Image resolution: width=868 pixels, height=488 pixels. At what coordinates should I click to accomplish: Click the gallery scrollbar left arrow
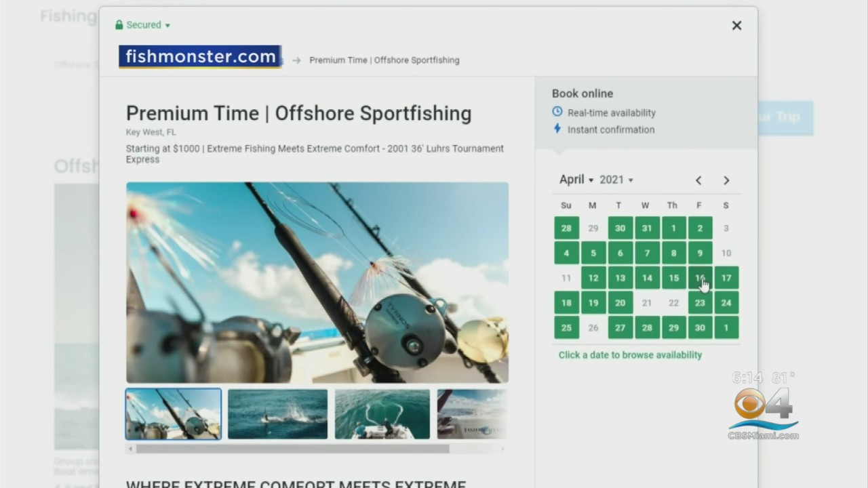pyautogui.click(x=130, y=449)
